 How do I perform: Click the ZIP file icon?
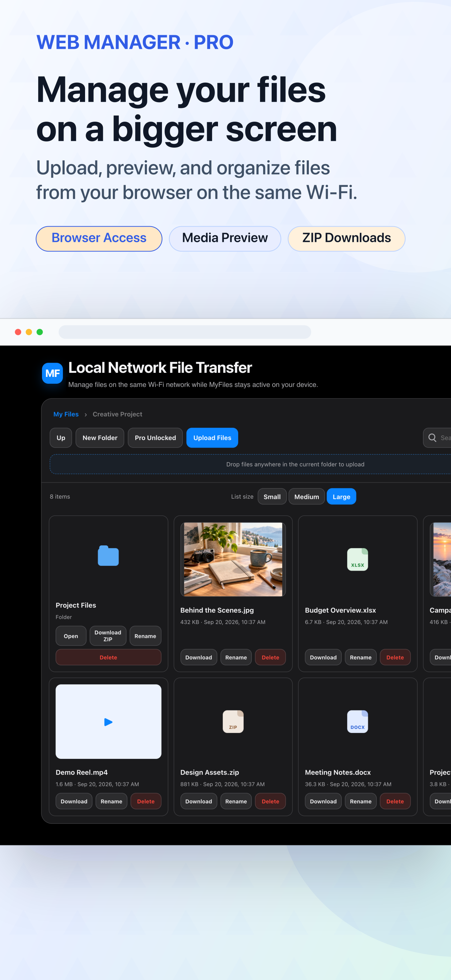[233, 721]
